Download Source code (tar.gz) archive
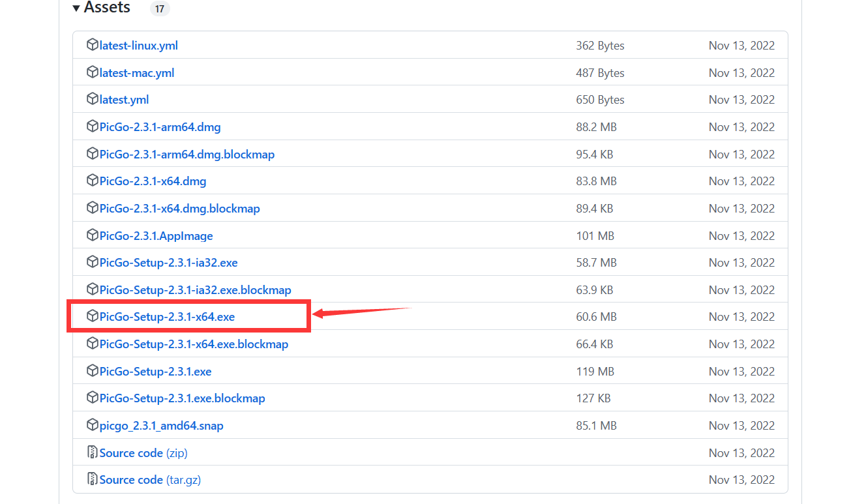 [x=150, y=480]
